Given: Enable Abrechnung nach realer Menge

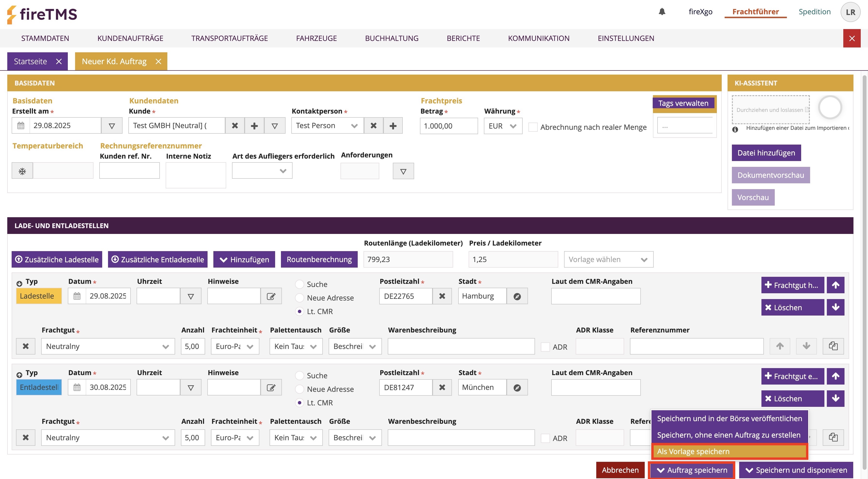Looking at the screenshot, I should coord(533,127).
